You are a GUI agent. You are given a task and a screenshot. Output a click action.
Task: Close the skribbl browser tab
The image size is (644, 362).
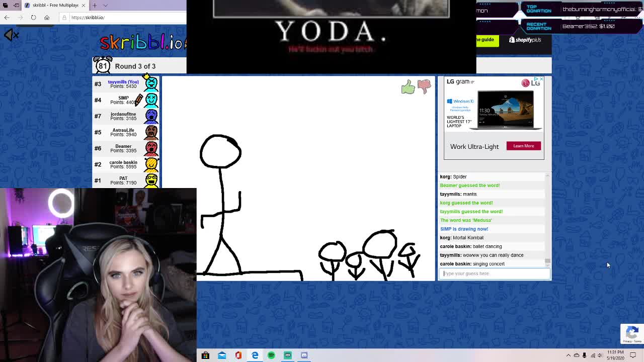click(x=84, y=5)
